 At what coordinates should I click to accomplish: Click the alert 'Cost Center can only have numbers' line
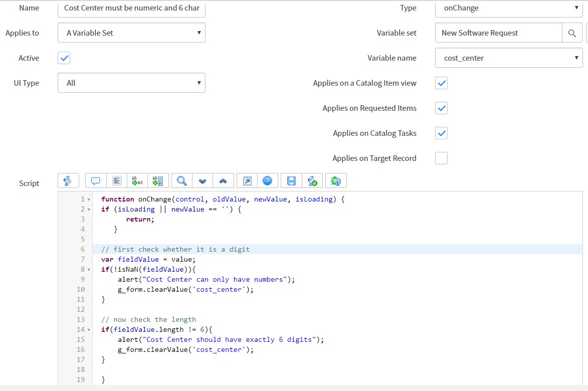coord(206,280)
